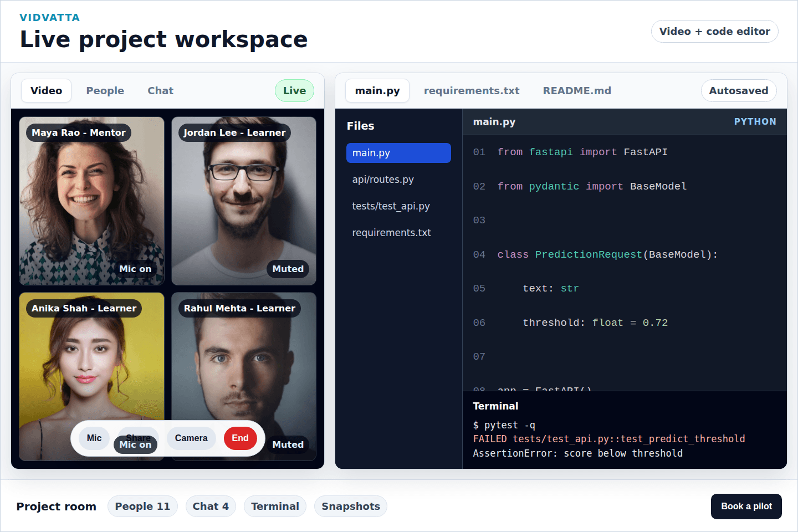Screen dimensions: 798x532
Task: Open the Snapshots room pill
Action: 351,506
